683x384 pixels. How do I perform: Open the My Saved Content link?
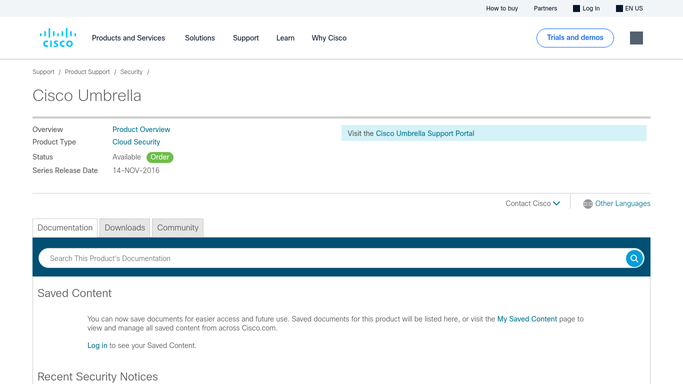[527, 319]
